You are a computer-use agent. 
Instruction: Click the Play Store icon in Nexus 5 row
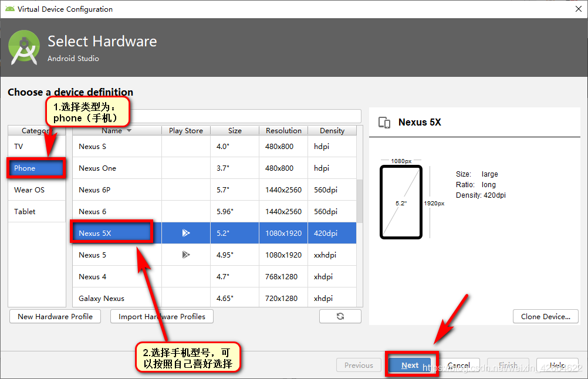pyautogui.click(x=185, y=255)
